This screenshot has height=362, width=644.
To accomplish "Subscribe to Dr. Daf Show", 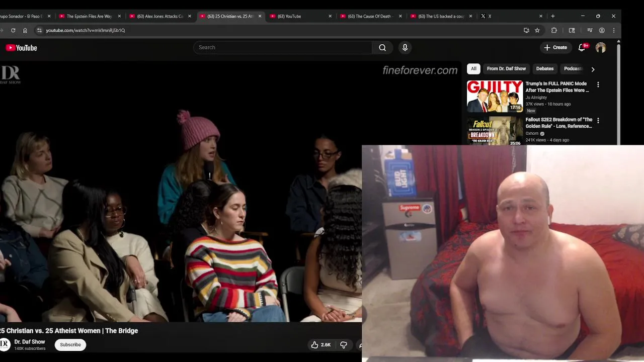I will (x=70, y=344).
